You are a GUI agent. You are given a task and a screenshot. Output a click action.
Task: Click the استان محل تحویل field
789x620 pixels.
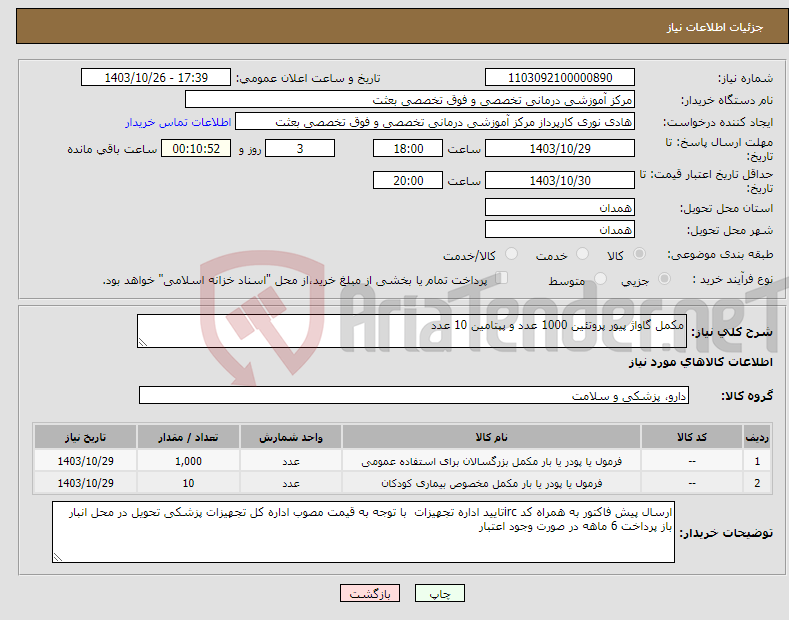560,207
